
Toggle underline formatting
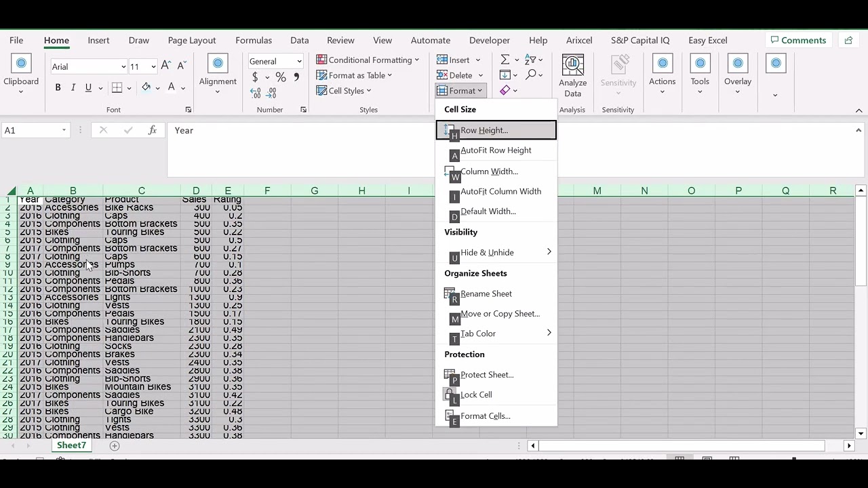tap(88, 87)
